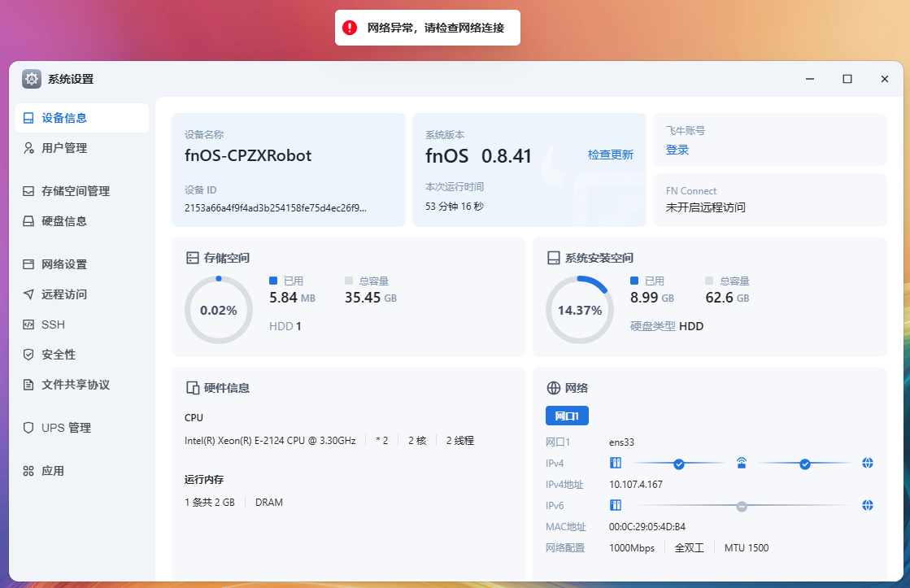Select 应用 in the sidebar

[x=82, y=471]
